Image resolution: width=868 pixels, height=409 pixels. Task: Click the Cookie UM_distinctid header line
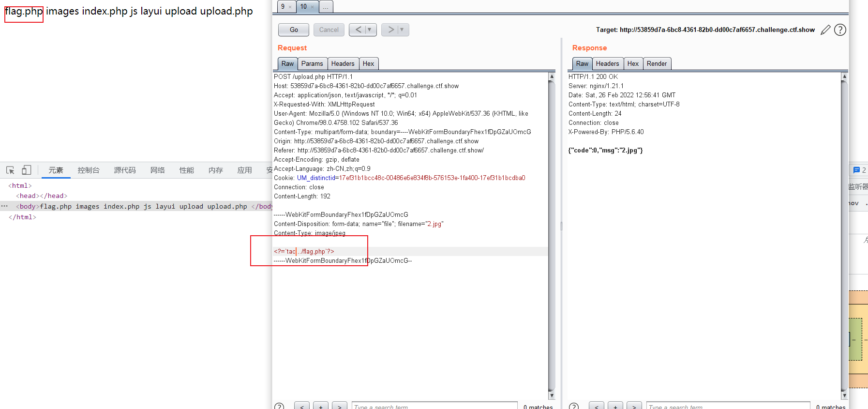(x=400, y=178)
